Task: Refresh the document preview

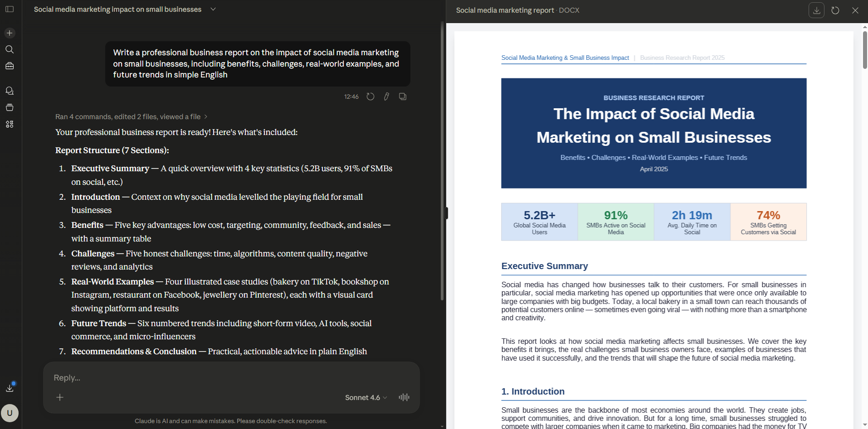Action: (835, 10)
